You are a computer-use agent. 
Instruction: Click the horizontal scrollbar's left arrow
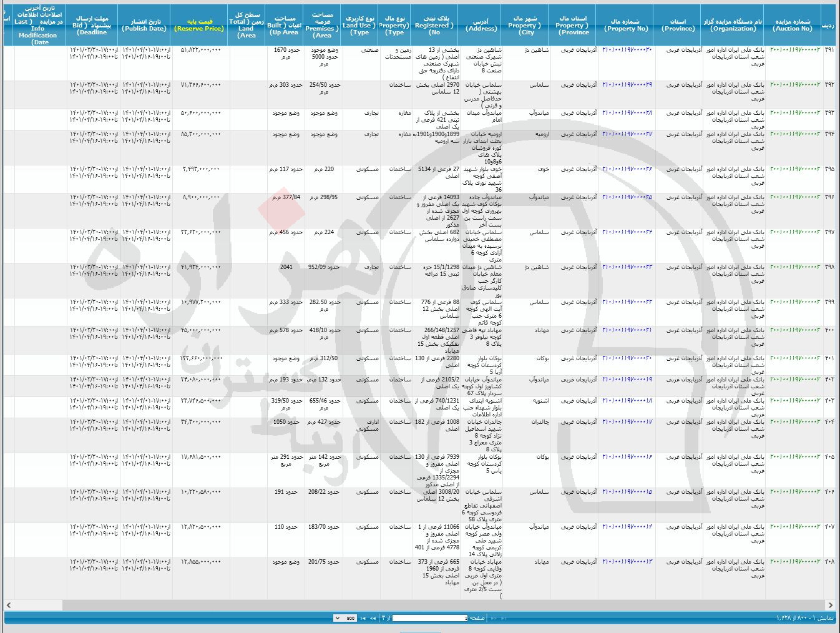[x=9, y=605]
